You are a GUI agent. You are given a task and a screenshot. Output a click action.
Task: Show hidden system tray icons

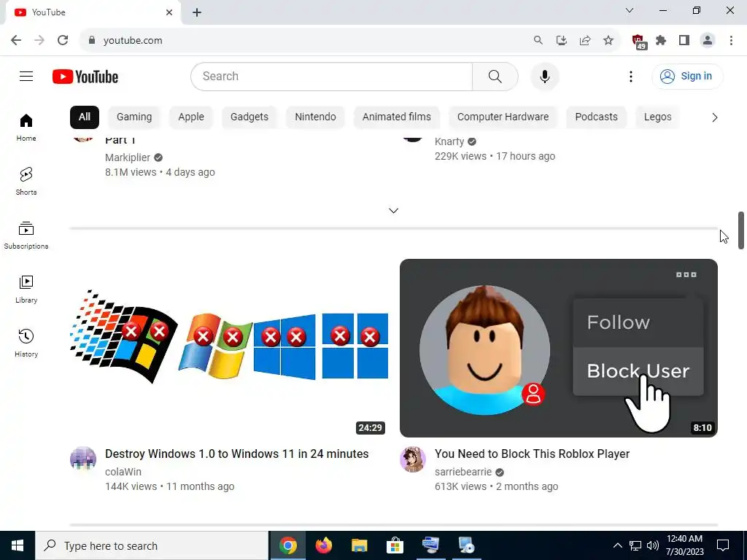tap(617, 545)
